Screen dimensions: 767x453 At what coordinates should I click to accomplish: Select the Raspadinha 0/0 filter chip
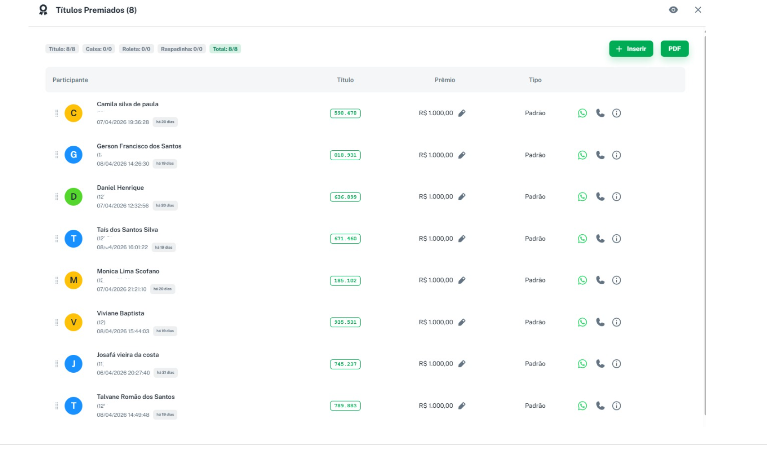(181, 49)
